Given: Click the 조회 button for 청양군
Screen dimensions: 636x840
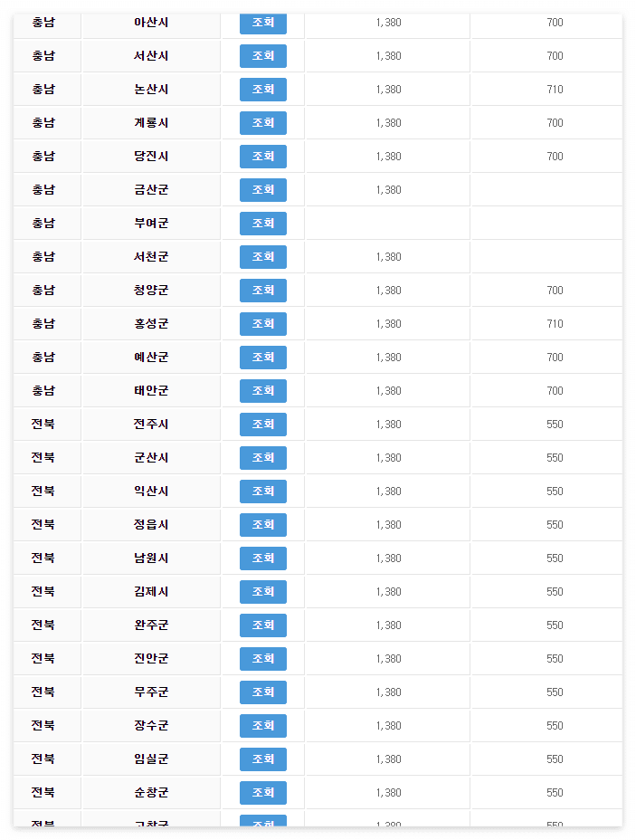Looking at the screenshot, I should click(262, 290).
